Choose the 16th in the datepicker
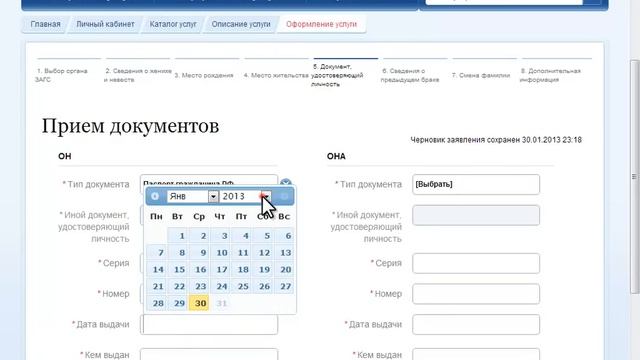The height and width of the screenshot is (360, 640). [199, 269]
